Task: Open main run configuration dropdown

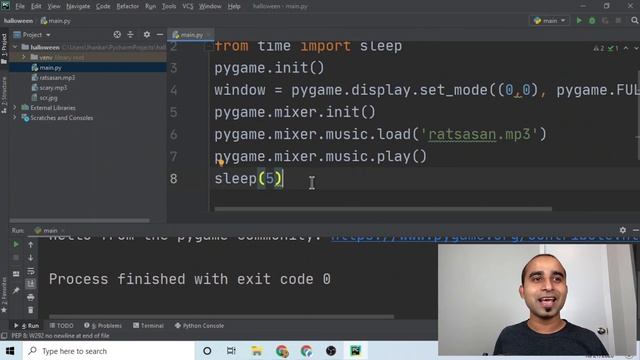Action: [x=549, y=20]
